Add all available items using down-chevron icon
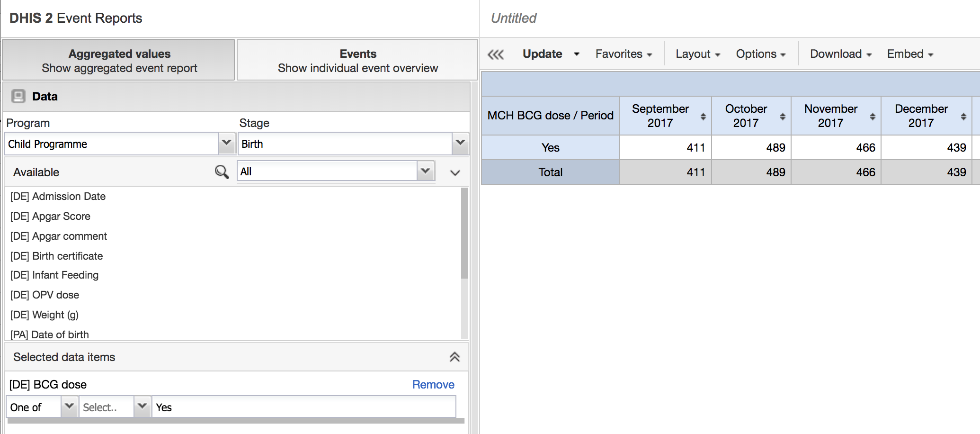This screenshot has width=980, height=434. pyautogui.click(x=455, y=172)
